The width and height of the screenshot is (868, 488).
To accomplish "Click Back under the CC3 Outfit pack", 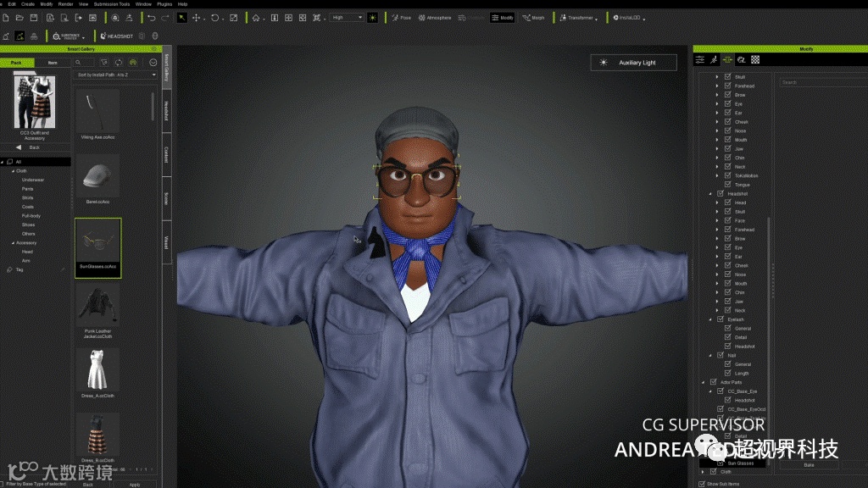I will click(x=34, y=147).
